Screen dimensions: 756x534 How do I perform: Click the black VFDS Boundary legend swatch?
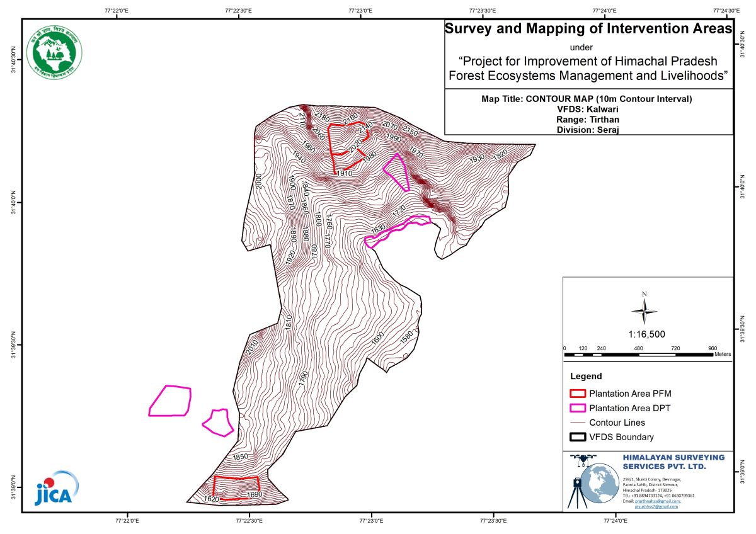coord(576,437)
